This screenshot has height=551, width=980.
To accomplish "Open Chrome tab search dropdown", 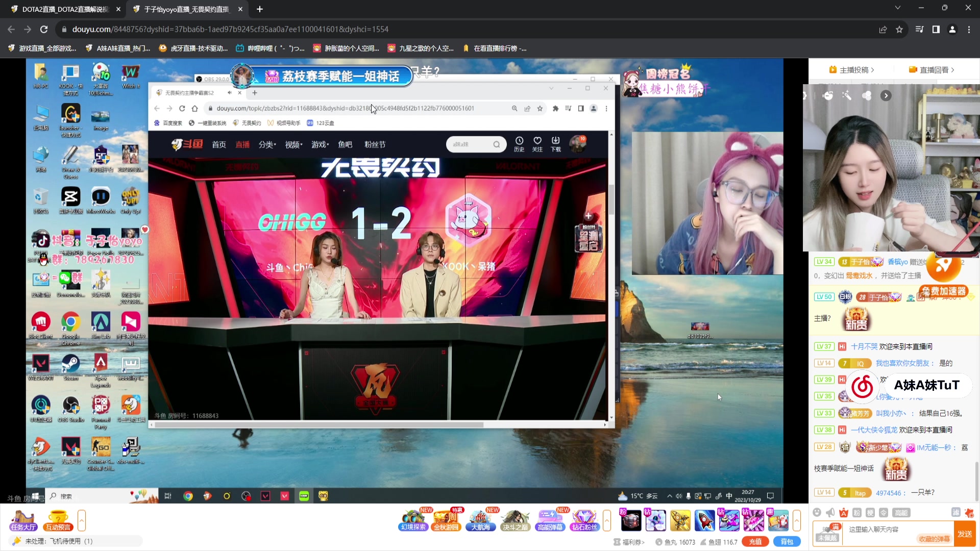I will [x=898, y=8].
